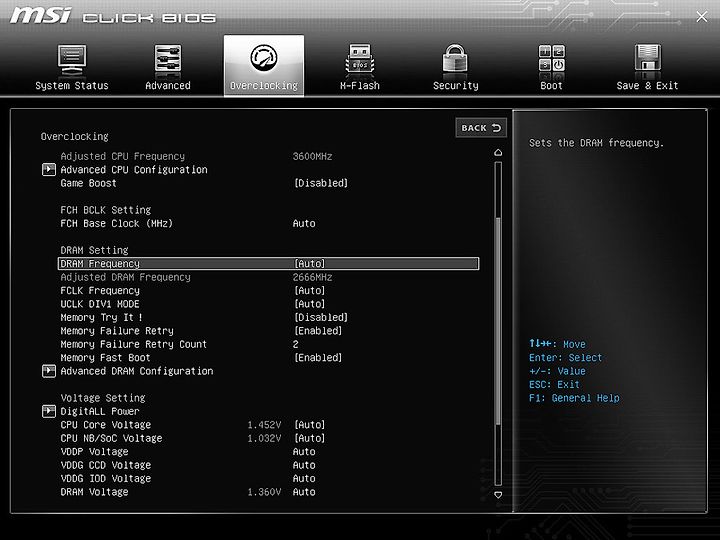Expand DigitALL Power submenu arrow
This screenshot has width=720, height=540.
[49, 411]
